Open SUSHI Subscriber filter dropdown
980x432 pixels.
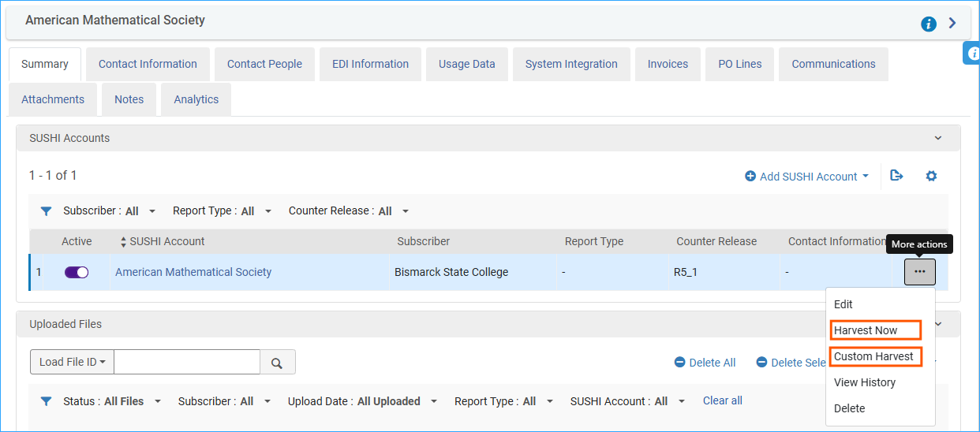pyautogui.click(x=110, y=211)
